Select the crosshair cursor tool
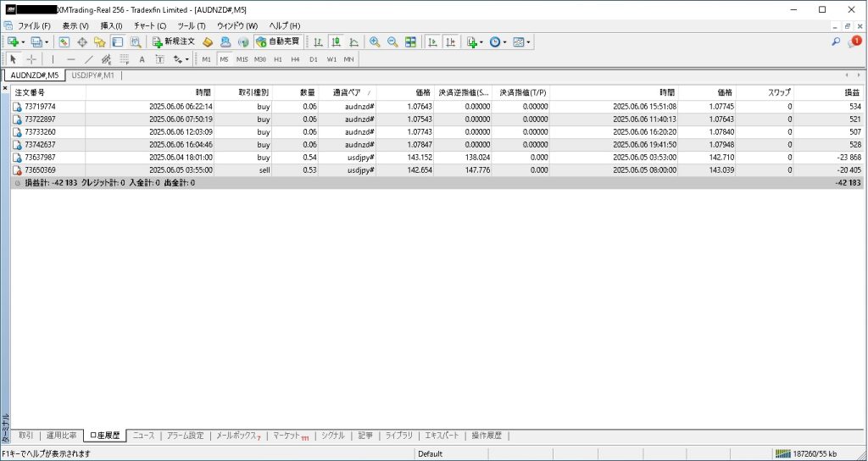868x461 pixels. pyautogui.click(x=31, y=59)
